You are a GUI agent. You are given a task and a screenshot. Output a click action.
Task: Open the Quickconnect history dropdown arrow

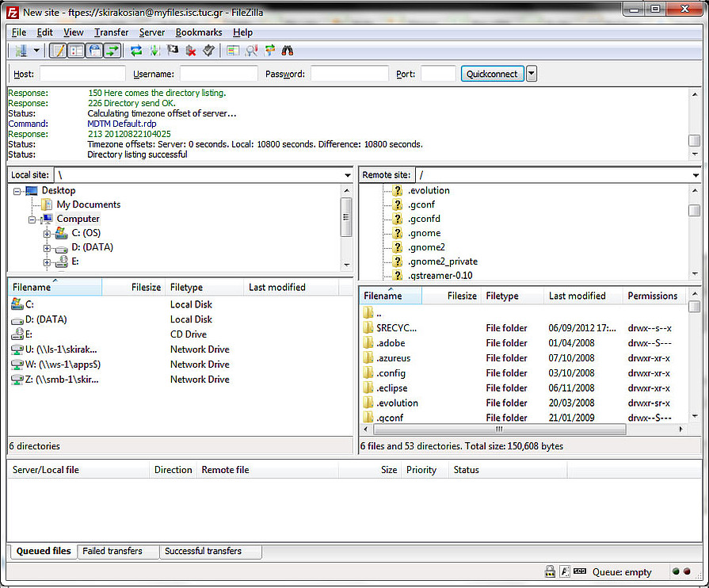[532, 74]
